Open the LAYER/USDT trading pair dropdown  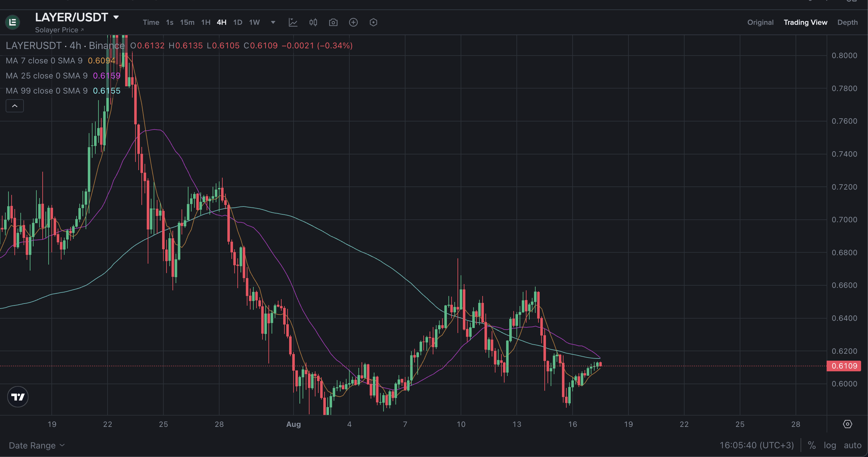click(77, 17)
